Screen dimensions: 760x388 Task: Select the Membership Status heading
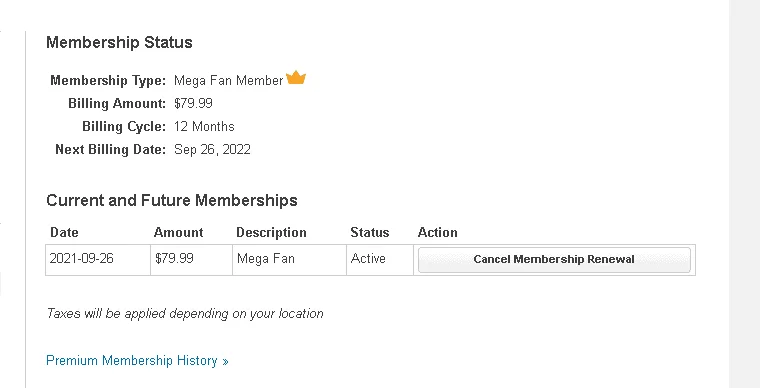coord(119,42)
